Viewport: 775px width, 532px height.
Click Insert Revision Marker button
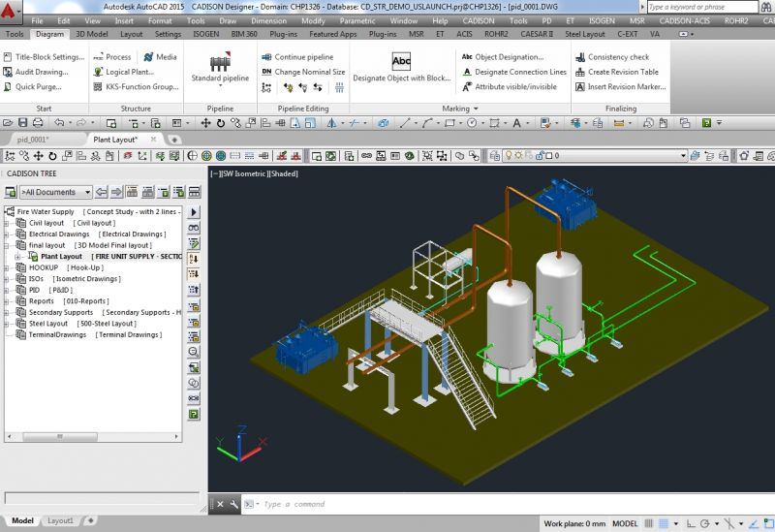coord(620,87)
